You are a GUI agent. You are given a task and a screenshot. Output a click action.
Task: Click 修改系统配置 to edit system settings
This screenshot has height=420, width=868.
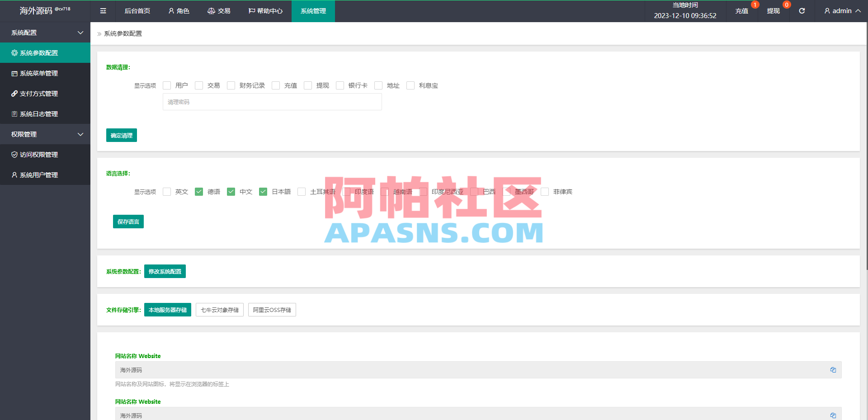click(x=165, y=271)
